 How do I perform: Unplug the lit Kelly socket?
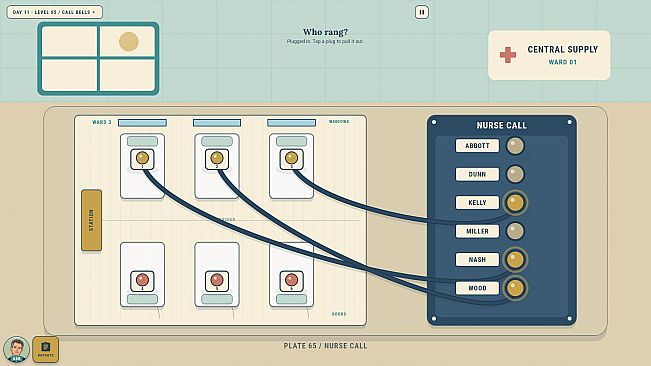515,203
